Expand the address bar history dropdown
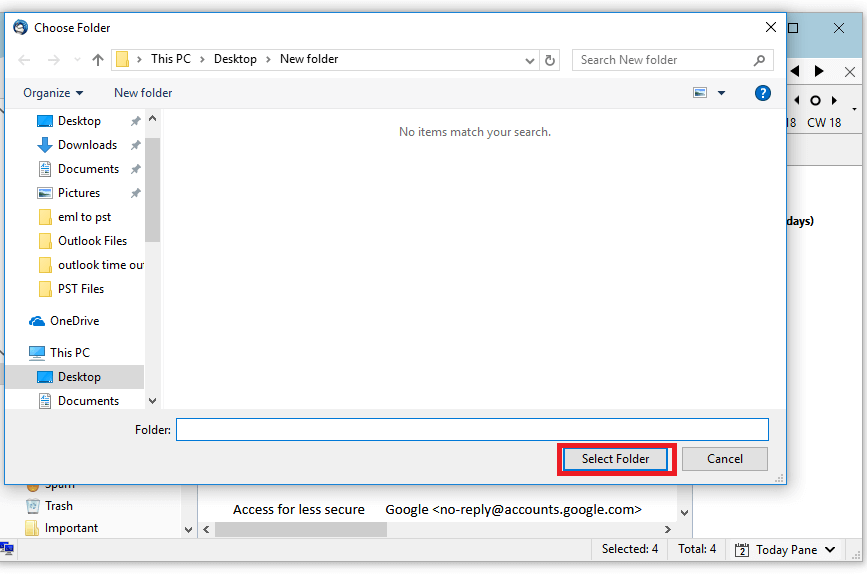867x574 pixels. click(530, 60)
